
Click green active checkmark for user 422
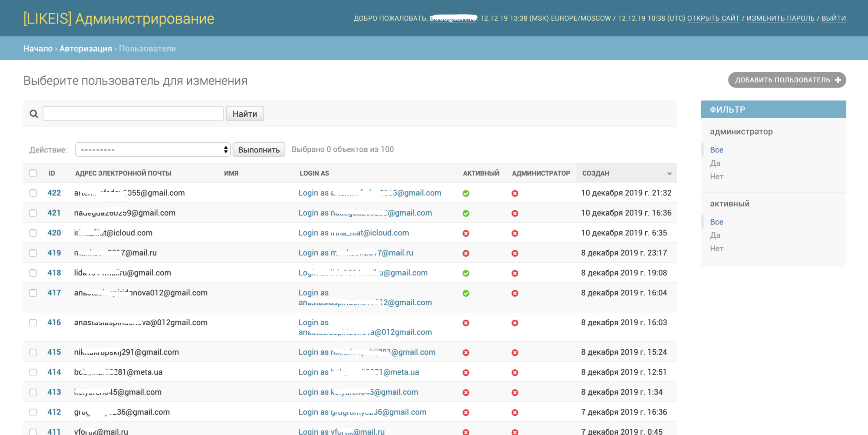466,193
